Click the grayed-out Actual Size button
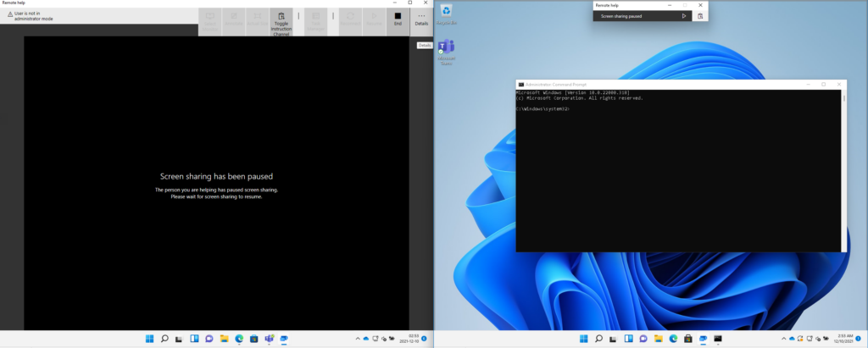 coord(258,22)
